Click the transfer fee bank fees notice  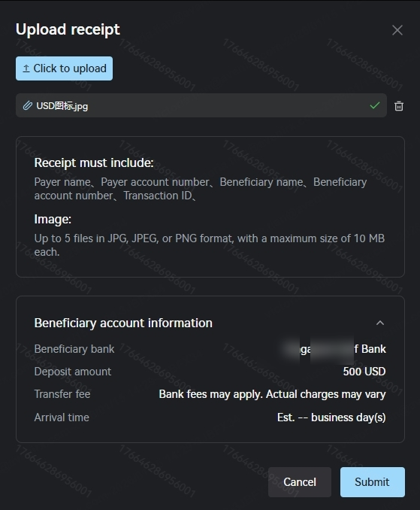click(x=272, y=394)
